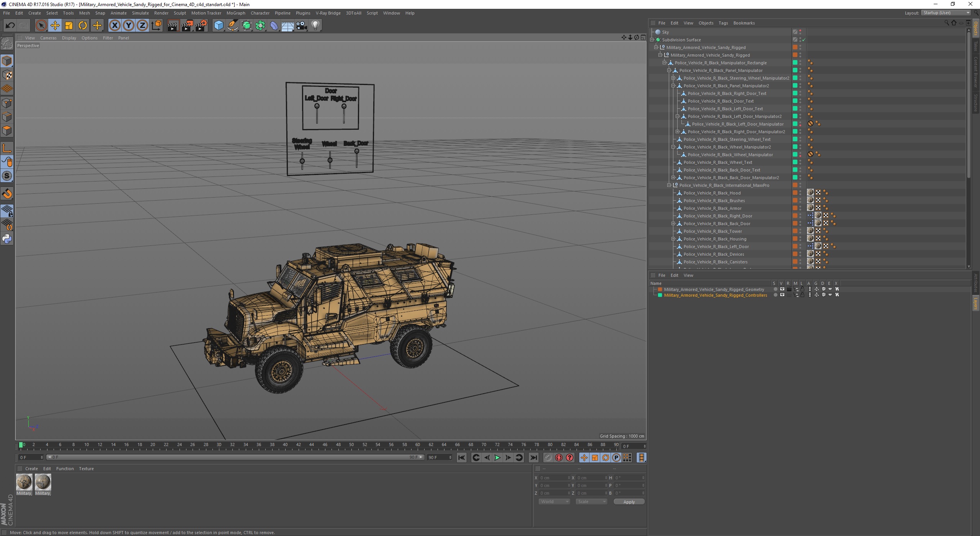Open Layer Manager File menu

coord(661,275)
